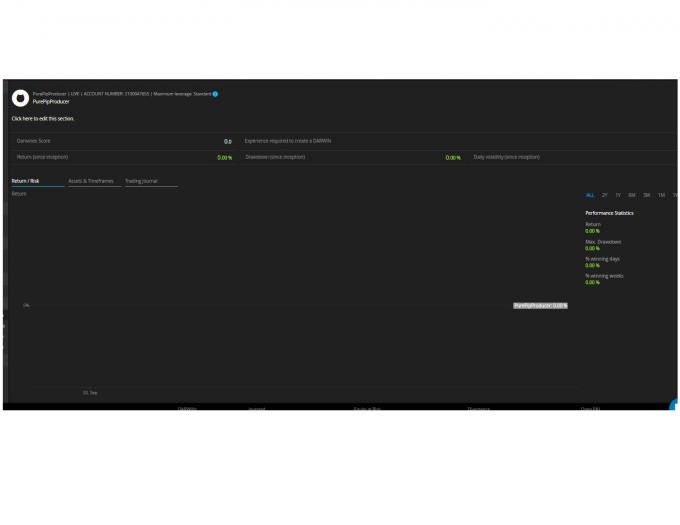Open the chat bubble icon
680x525 pixels.
pyautogui.click(x=675, y=405)
